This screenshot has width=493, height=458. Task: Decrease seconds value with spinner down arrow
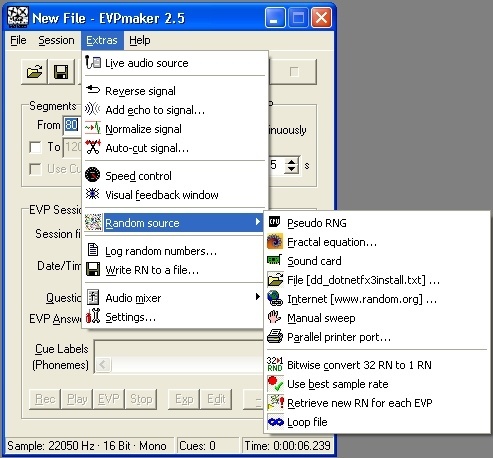(292, 169)
